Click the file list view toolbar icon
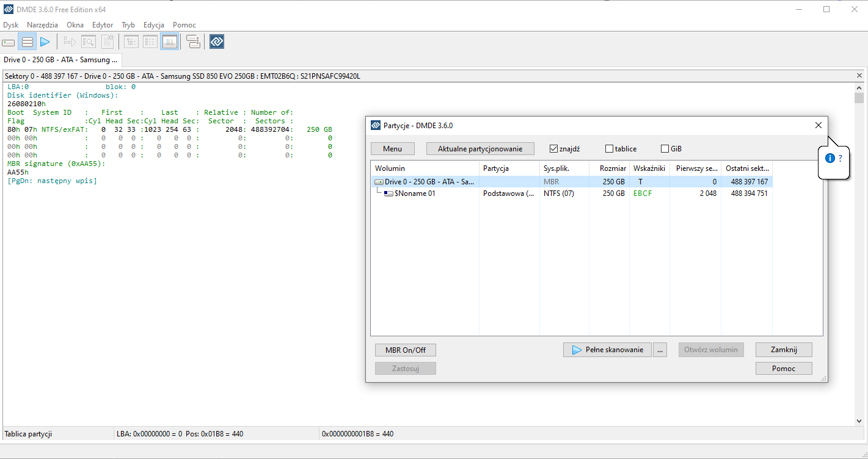The width and height of the screenshot is (868, 459). coord(150,42)
